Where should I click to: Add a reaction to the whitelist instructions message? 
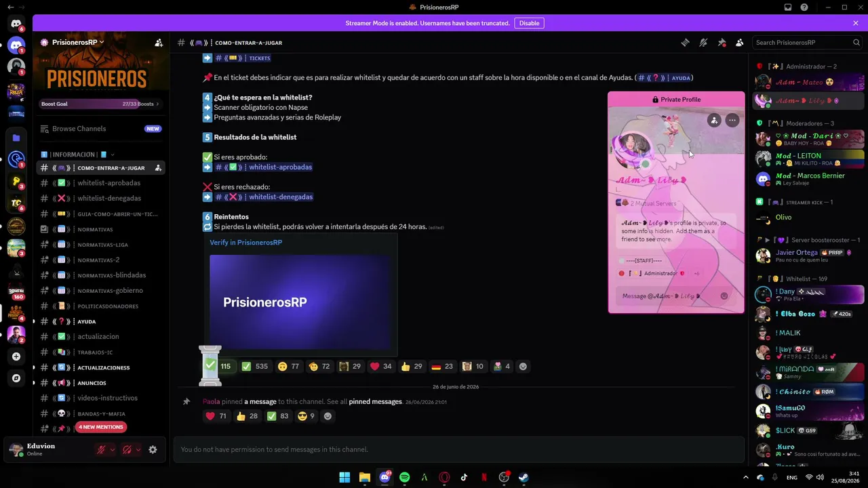coord(523,367)
